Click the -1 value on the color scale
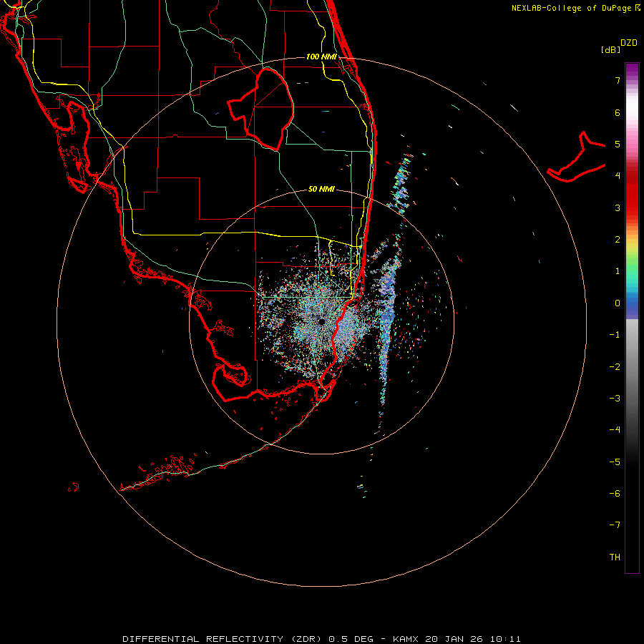This screenshot has width=644, height=644. (615, 335)
